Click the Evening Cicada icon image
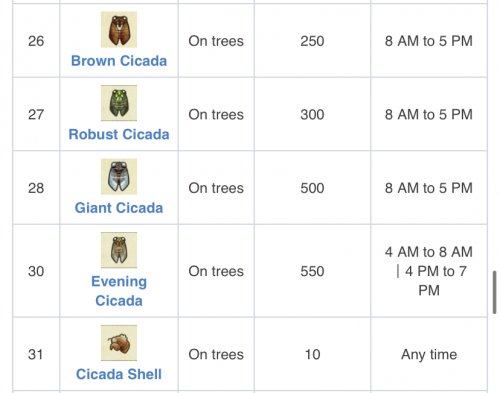 (x=119, y=250)
